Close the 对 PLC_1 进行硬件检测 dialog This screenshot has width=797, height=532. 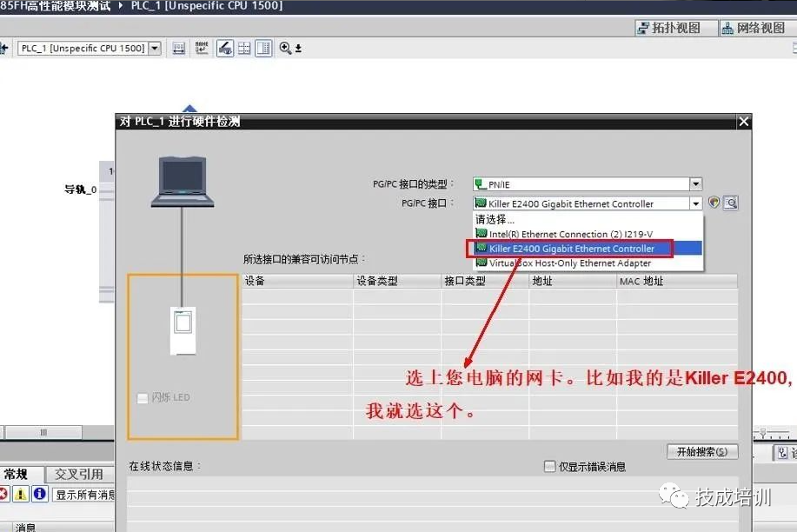[x=744, y=122]
